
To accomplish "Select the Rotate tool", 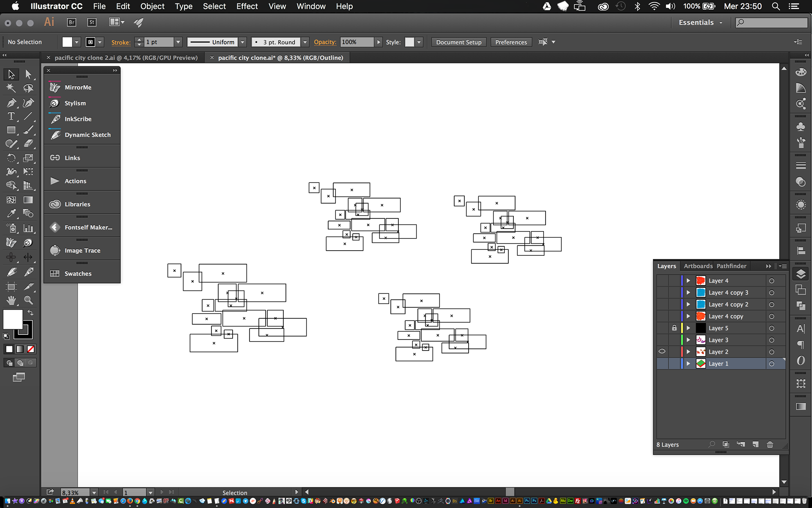I will coord(11,158).
